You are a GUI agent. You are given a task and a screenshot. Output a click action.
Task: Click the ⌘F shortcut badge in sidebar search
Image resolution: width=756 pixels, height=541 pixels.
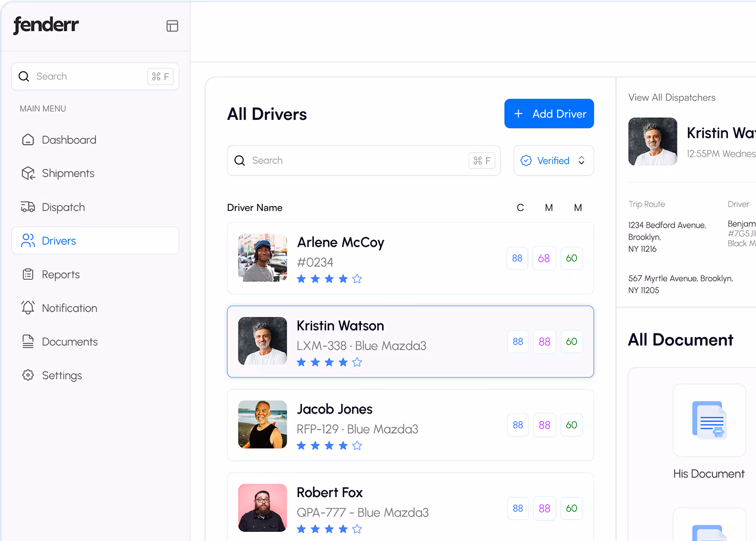(x=160, y=76)
